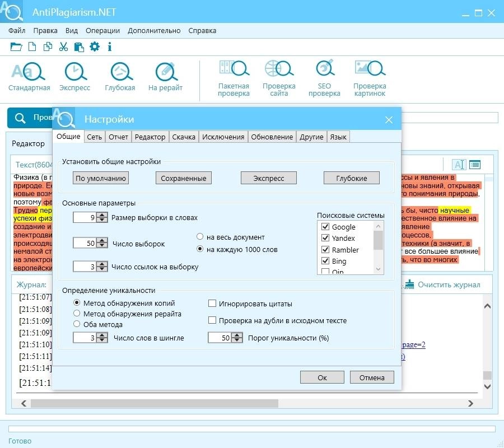This screenshot has height=448, width=504.
Task: Switch to the Редактор settings tab
Action: pos(150,137)
